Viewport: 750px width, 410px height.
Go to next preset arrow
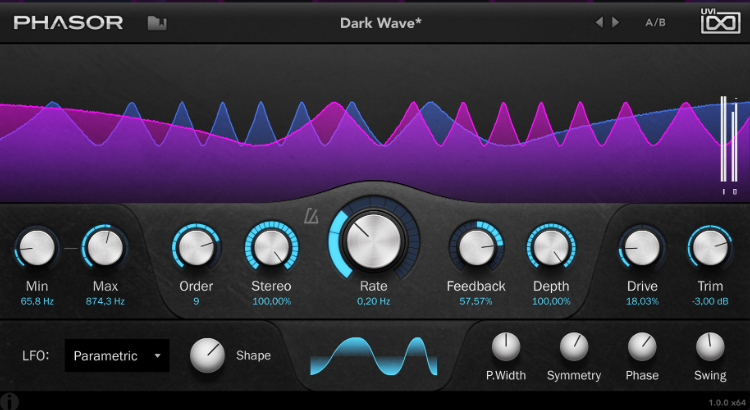click(x=616, y=22)
